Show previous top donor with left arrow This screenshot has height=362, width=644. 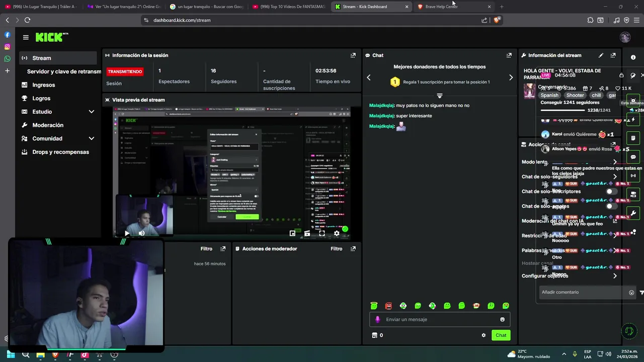(369, 77)
